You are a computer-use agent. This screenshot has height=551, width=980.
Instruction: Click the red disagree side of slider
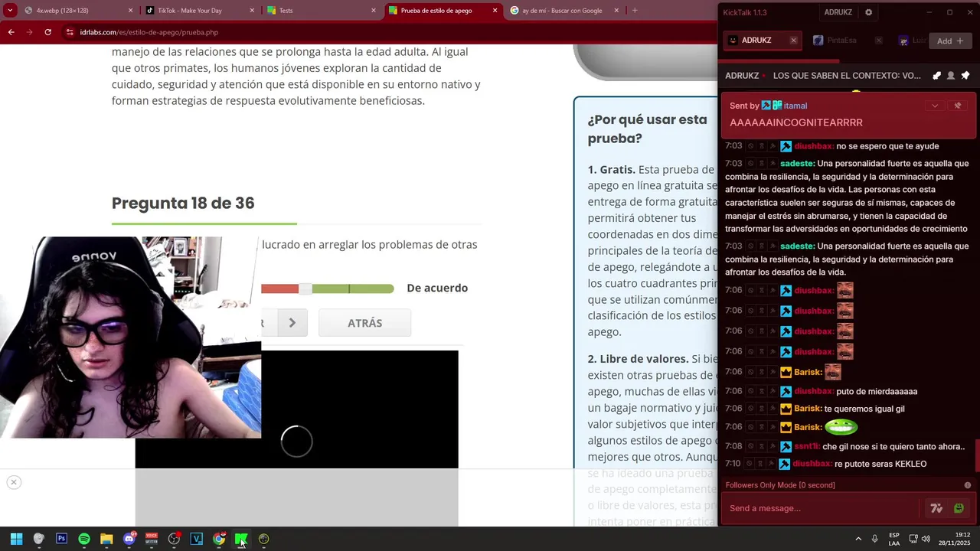[279, 289]
